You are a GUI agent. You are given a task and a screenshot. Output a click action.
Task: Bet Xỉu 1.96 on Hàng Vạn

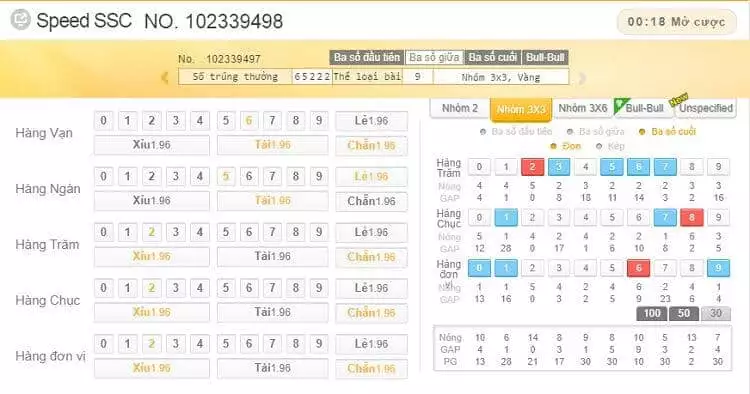(152, 145)
